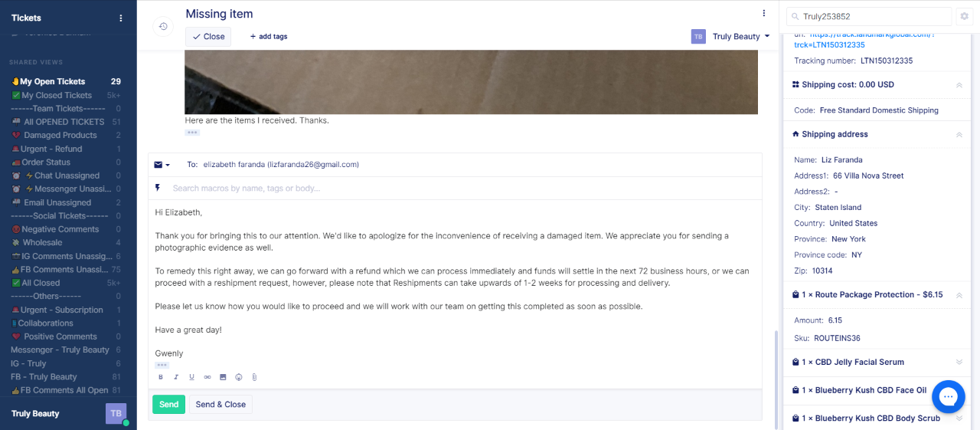This screenshot has width=980, height=430.
Task: Toggle underline formatting in reply editor
Action: click(x=191, y=377)
